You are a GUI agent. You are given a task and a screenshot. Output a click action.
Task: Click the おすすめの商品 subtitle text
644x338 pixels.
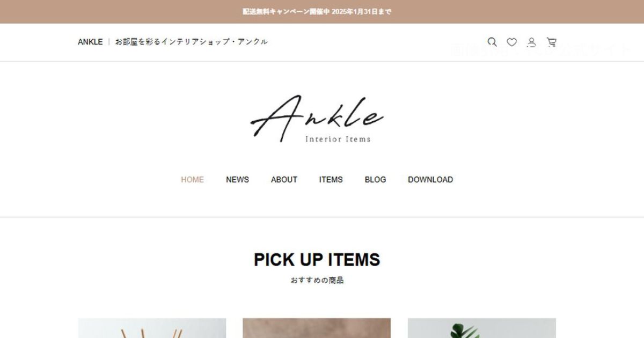click(317, 280)
